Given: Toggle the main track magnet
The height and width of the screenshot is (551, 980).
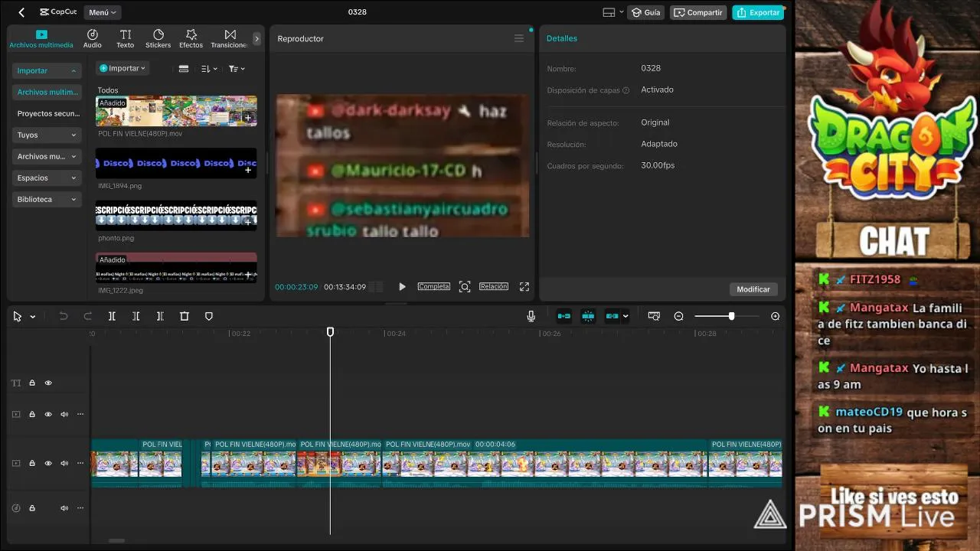Looking at the screenshot, I should pos(564,316).
